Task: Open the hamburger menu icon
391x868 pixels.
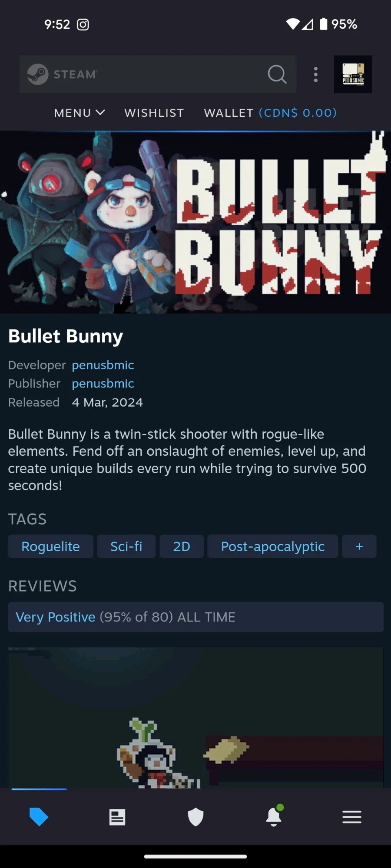Action: click(352, 817)
